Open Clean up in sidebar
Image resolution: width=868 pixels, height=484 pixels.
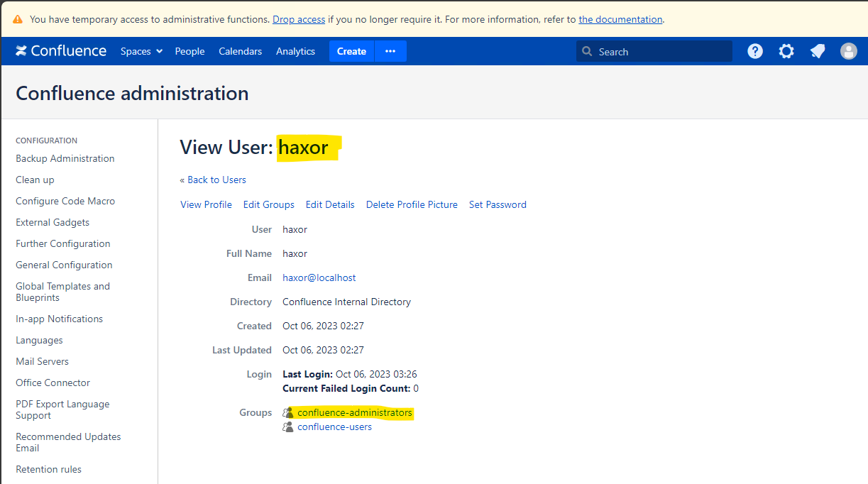click(35, 180)
